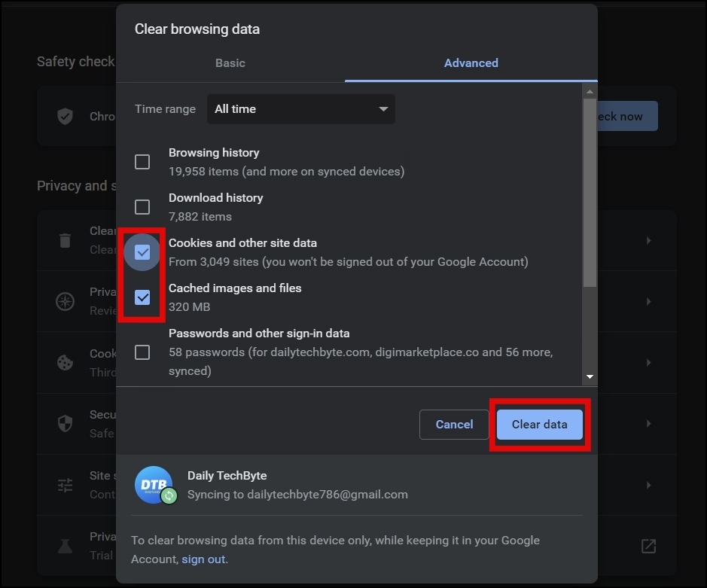Uncheck Cached images and files checkbox
707x588 pixels.
pyautogui.click(x=142, y=297)
